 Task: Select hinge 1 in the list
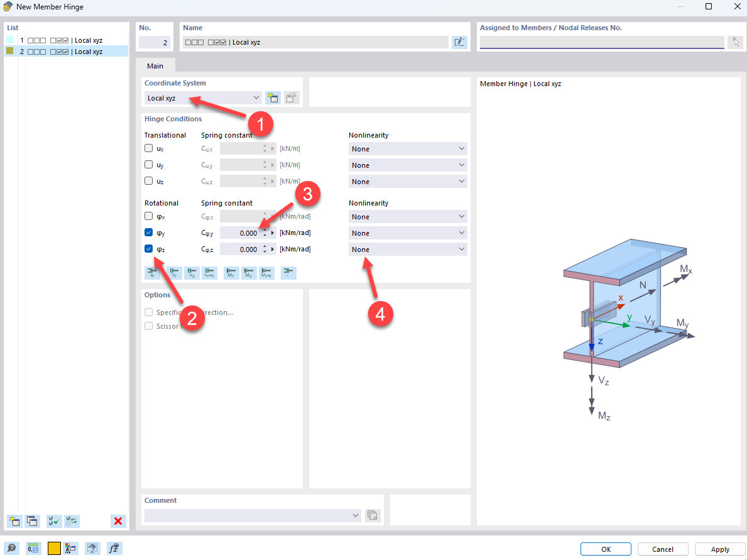66,40
